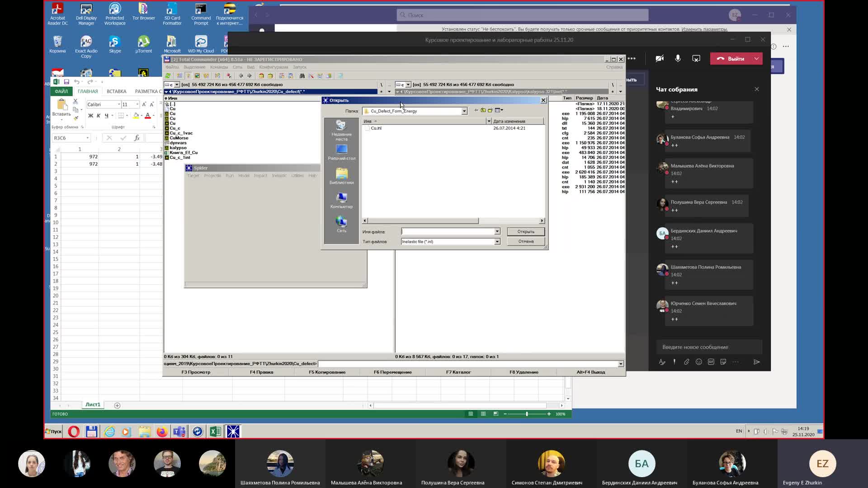The image size is (868, 488).
Task: Click Excel font color red A
Action: tap(147, 116)
